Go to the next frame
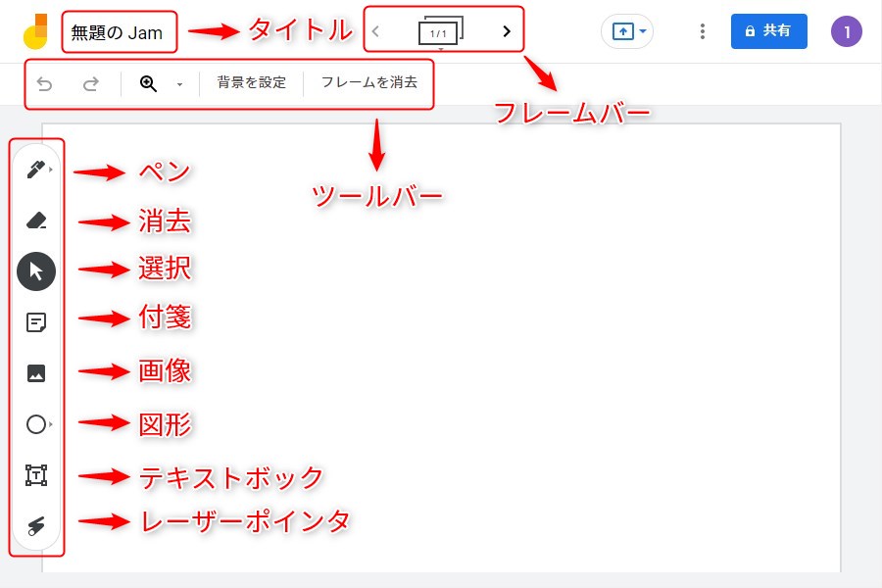The image size is (882, 588). [507, 31]
